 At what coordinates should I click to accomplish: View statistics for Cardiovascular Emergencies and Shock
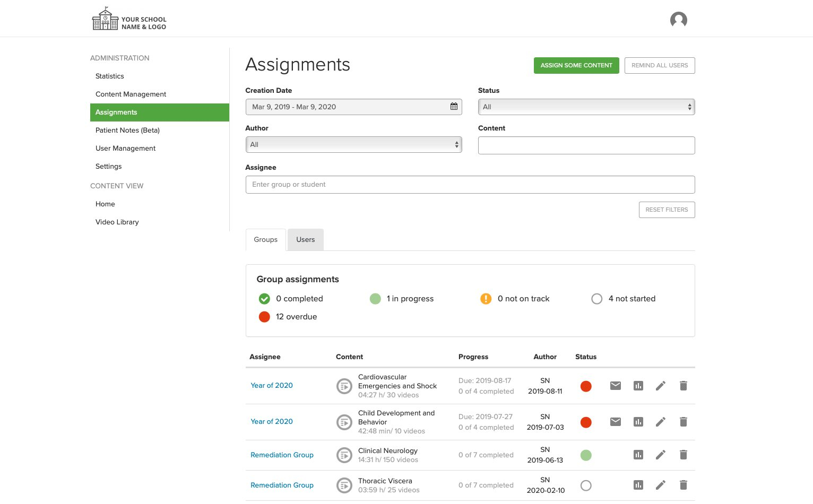(x=638, y=386)
